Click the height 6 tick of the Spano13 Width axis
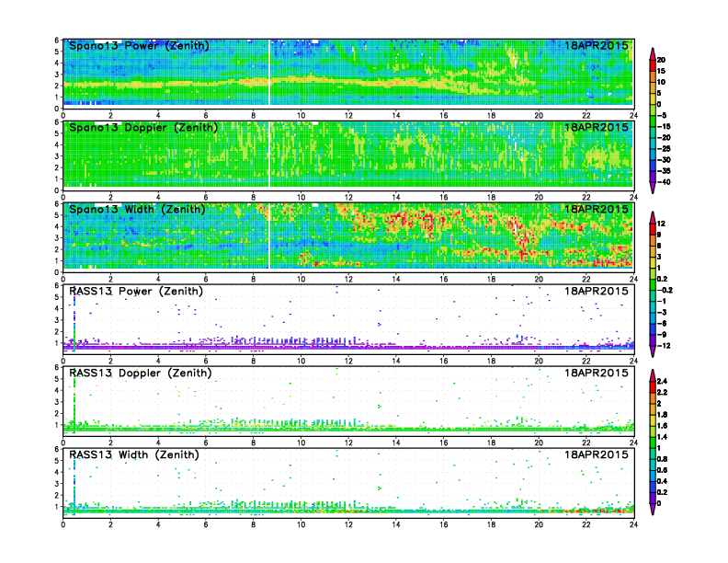Image resolution: width=728 pixels, height=563 pixels. pos(57,203)
